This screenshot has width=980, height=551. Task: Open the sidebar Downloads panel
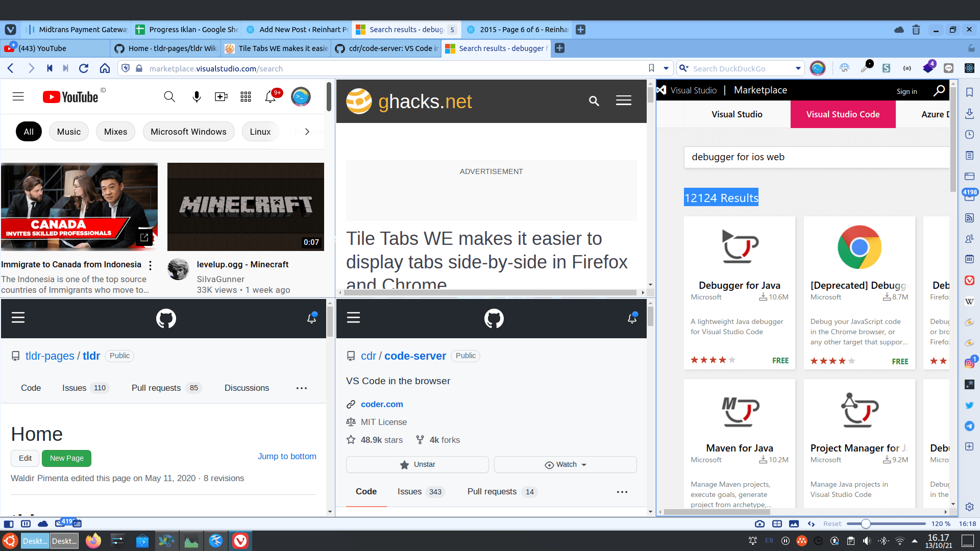tap(969, 113)
